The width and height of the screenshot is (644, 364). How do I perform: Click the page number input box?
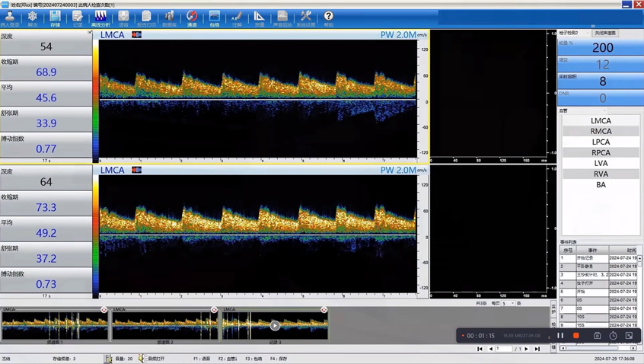(x=504, y=349)
